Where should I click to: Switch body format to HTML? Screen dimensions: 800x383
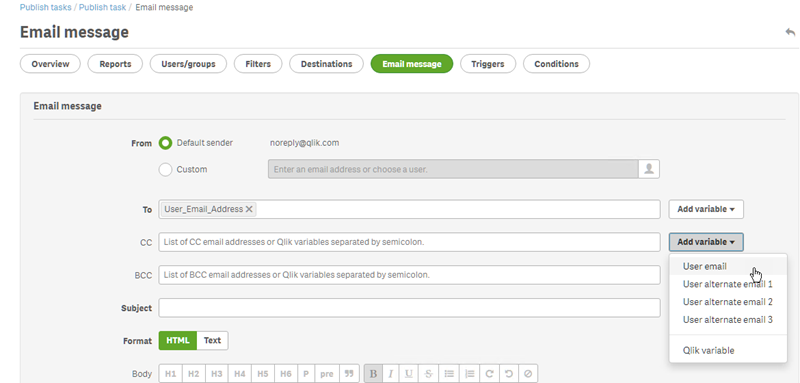click(x=178, y=341)
